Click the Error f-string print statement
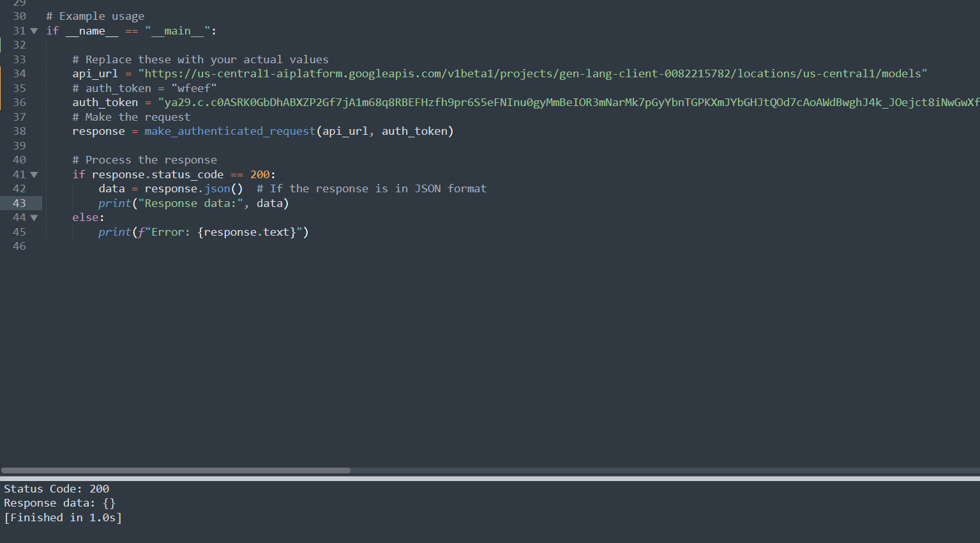Image resolution: width=980 pixels, height=543 pixels. pos(203,232)
